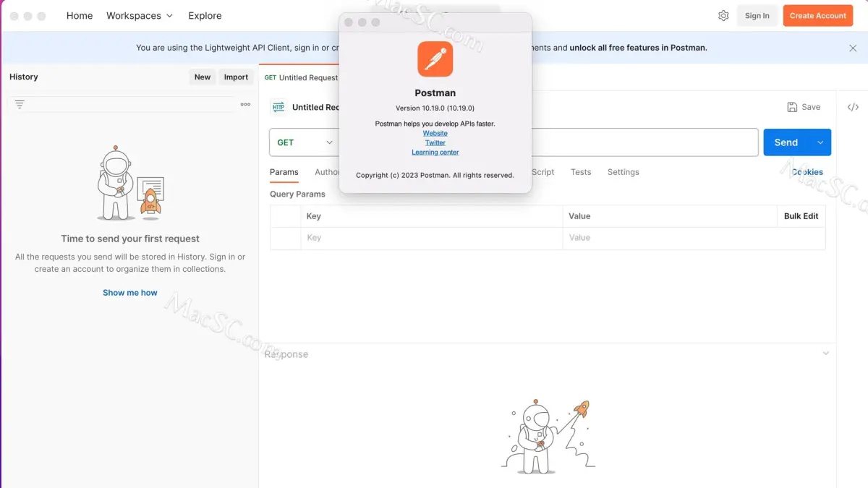Click the 'Version 10.19.0 (10.19.0)' text
868x488 pixels.
(x=435, y=108)
